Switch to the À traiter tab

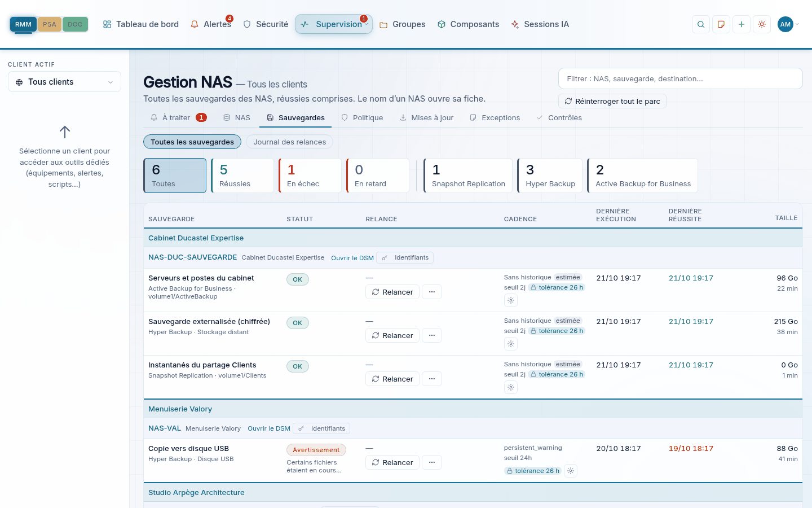point(178,118)
